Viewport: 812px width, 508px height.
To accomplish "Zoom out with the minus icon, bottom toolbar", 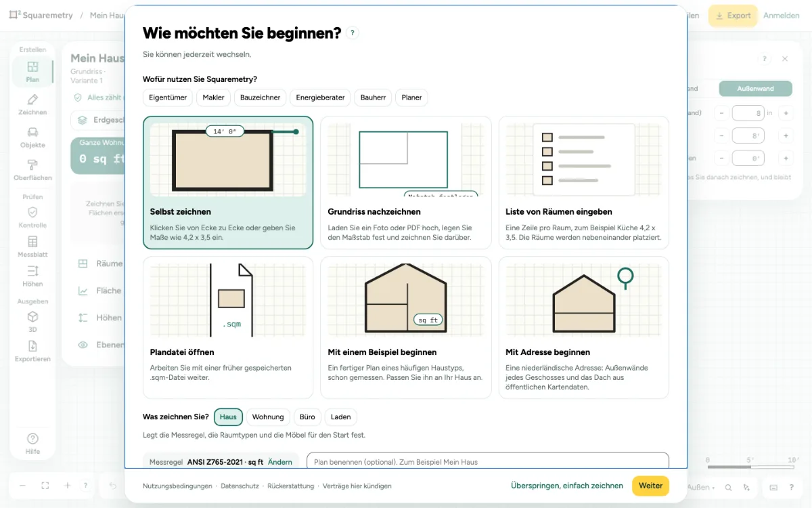I will coord(22,486).
